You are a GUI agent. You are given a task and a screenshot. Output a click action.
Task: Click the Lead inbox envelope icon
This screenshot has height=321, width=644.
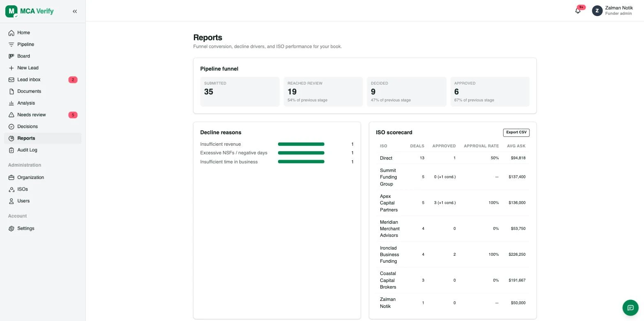[x=11, y=80]
